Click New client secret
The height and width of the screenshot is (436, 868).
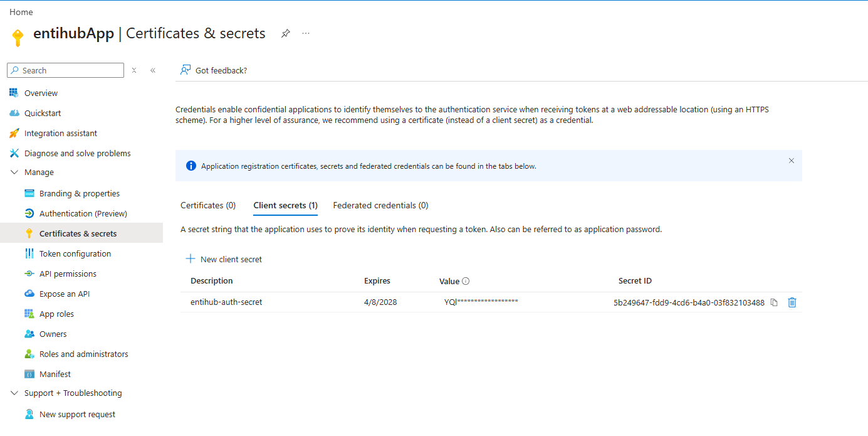click(224, 259)
